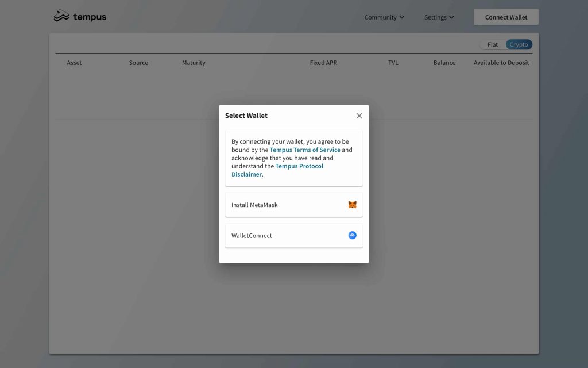Viewport: 588px width, 368px height.
Task: Expand the Community dropdown menu
Action: tap(384, 17)
